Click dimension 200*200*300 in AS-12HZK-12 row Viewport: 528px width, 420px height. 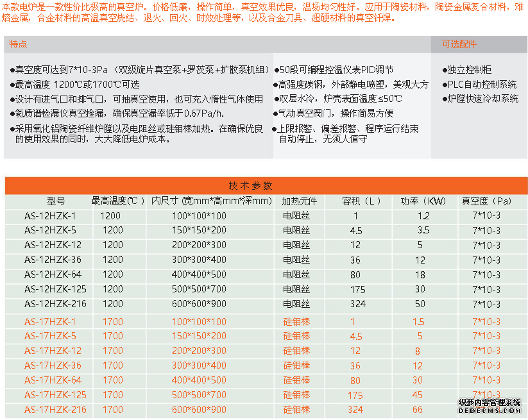[199, 245]
